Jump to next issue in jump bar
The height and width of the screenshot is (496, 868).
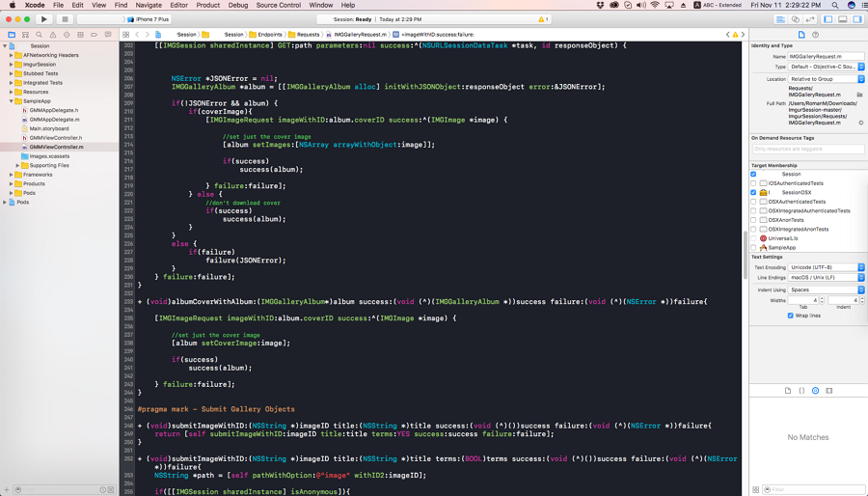click(743, 35)
